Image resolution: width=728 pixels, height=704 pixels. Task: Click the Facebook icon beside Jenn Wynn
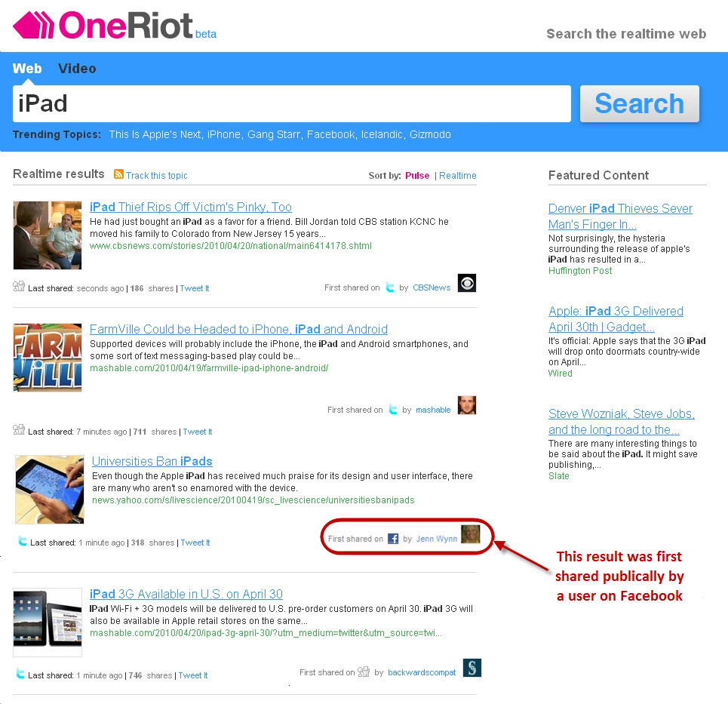pos(393,539)
